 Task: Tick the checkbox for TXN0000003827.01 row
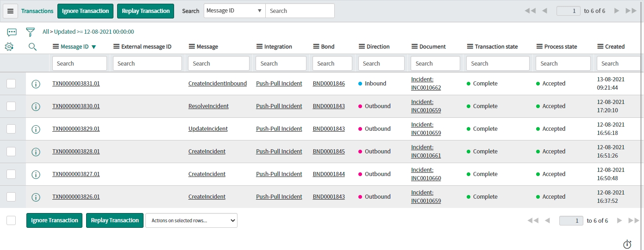[x=11, y=174]
